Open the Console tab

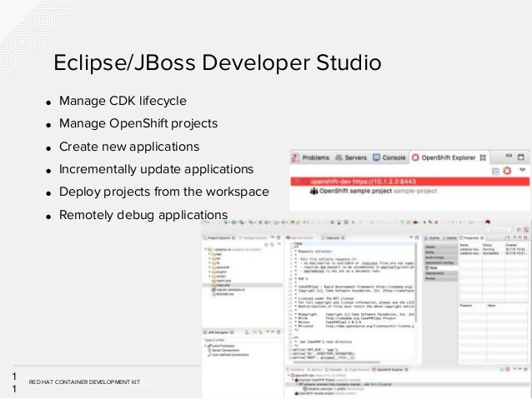pyautogui.click(x=389, y=157)
